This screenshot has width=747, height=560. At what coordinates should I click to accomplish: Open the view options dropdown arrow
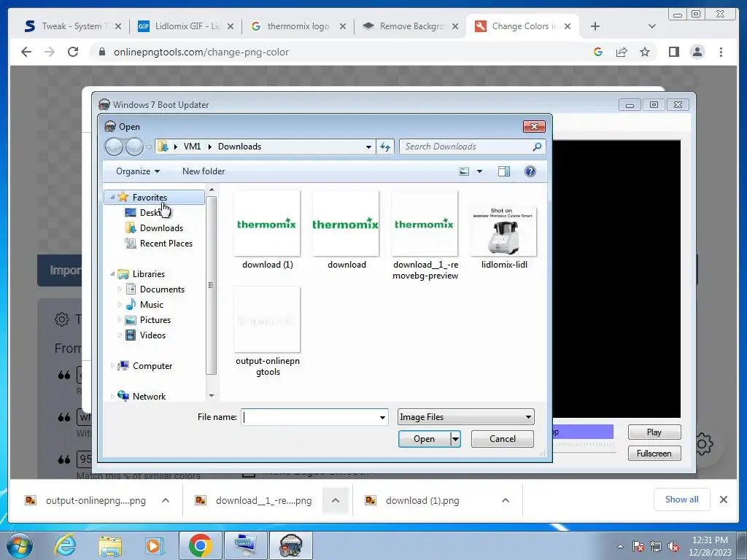click(479, 171)
